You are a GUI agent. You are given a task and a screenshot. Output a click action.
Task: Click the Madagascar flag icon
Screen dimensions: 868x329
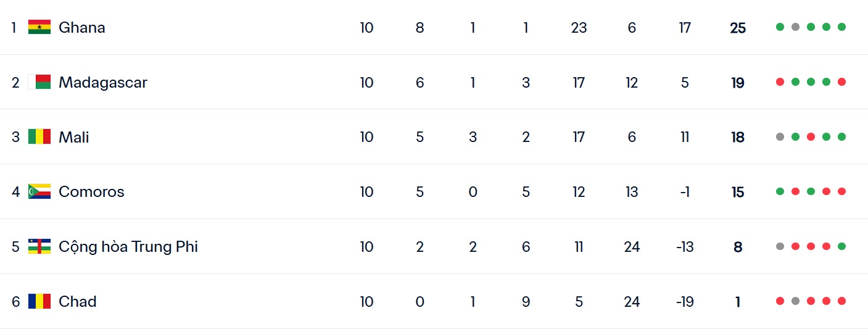tap(39, 82)
